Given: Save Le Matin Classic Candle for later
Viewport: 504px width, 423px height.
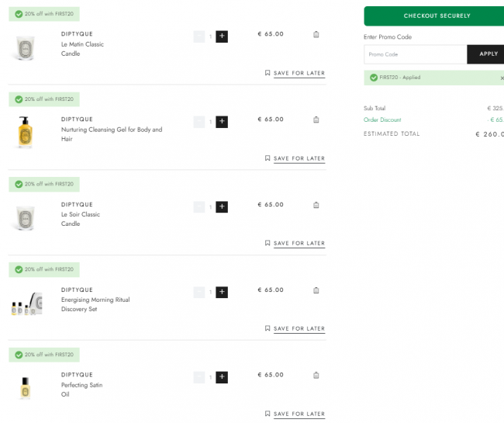Looking at the screenshot, I should coord(295,73).
